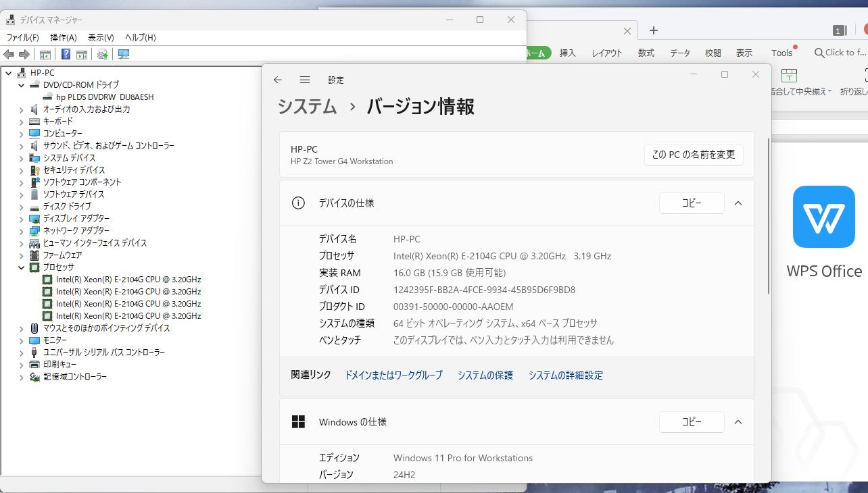Select the hp PLDS DVDRW DU8AESH device
The image size is (868, 493).
point(105,97)
